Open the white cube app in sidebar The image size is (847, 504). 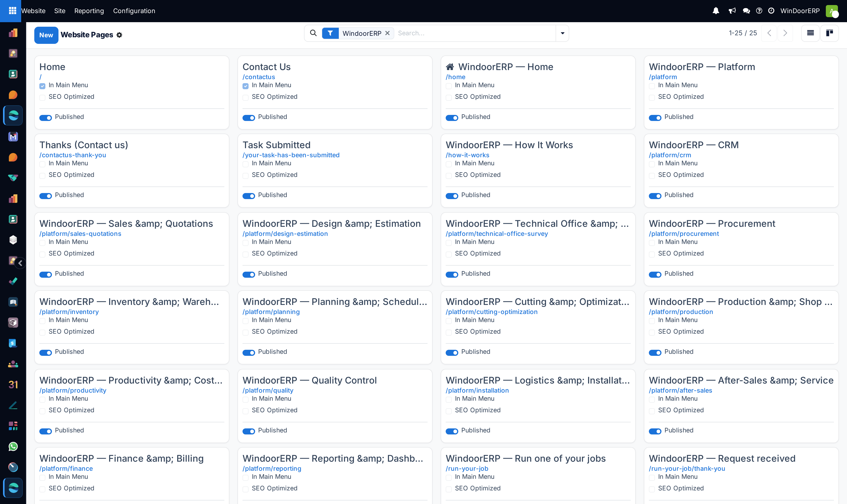tap(13, 240)
